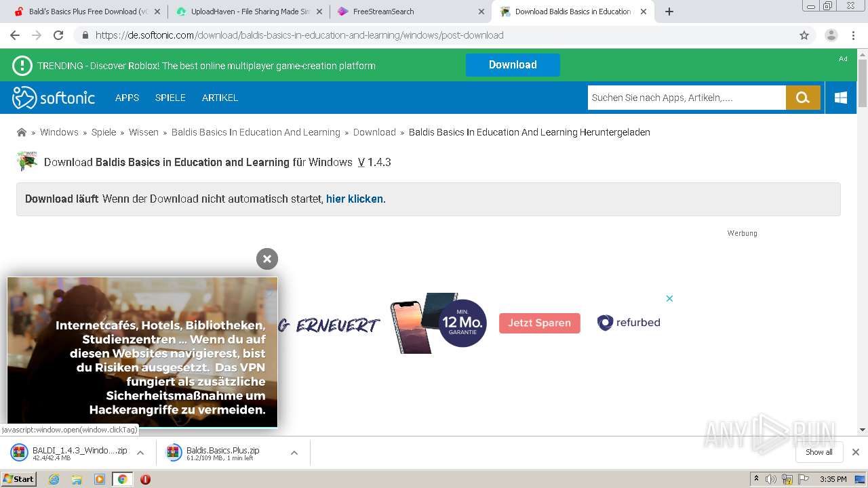Click the Chrome taskbar icon
This screenshot has height=488, width=868.
pyautogui.click(x=122, y=479)
